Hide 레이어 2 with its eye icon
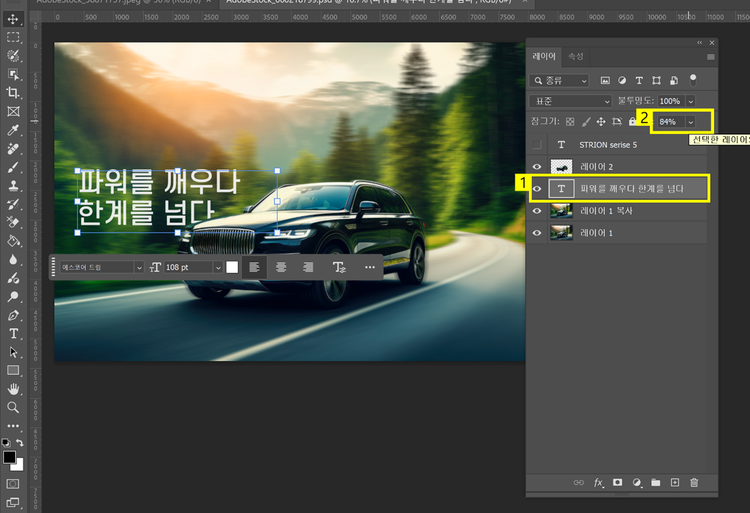Image resolution: width=750 pixels, height=513 pixels. (x=537, y=167)
